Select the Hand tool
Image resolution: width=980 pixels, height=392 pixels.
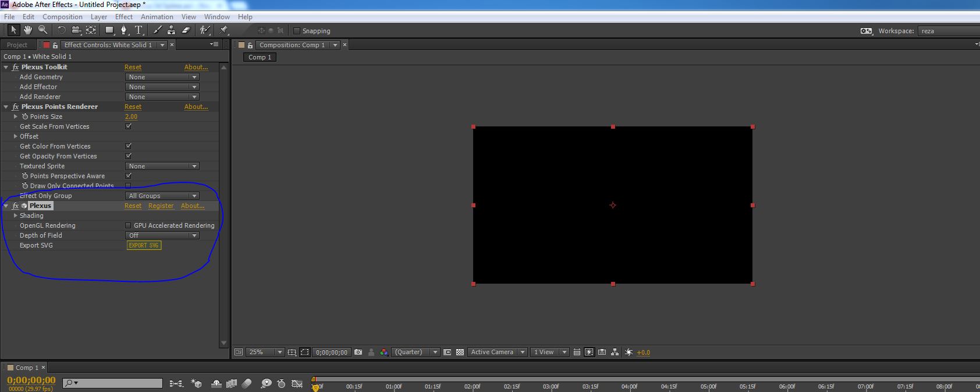click(28, 30)
